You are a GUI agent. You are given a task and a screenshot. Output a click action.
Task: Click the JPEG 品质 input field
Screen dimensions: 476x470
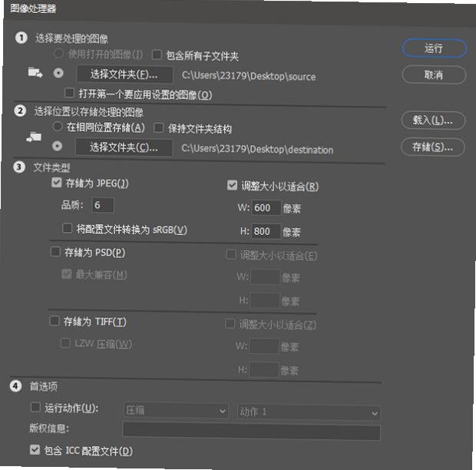pyautogui.click(x=103, y=205)
